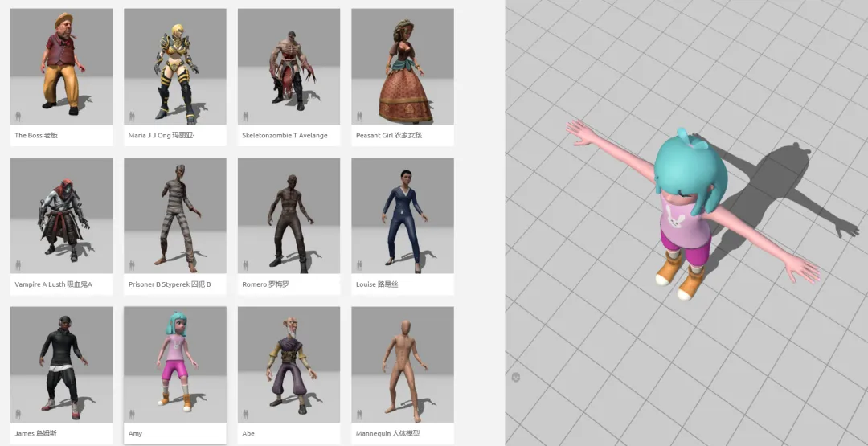
Task: Select the Romero zombie character thumbnail
Action: click(289, 215)
